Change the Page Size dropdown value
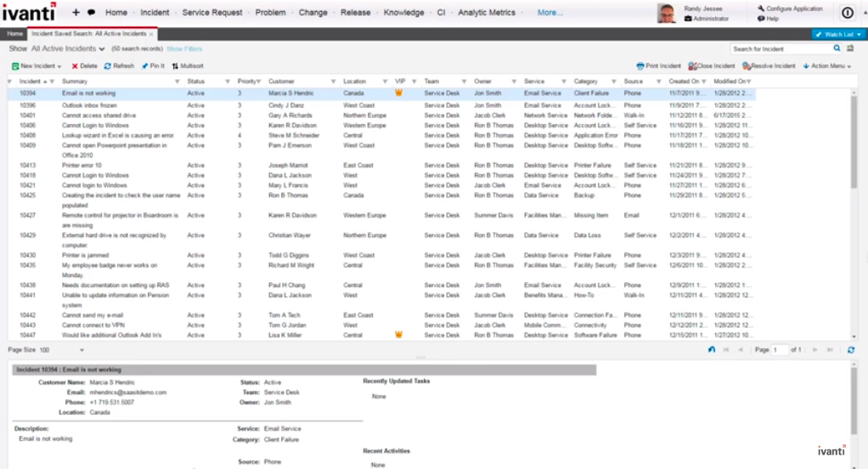Screen dimensions: 868x469 (82, 349)
